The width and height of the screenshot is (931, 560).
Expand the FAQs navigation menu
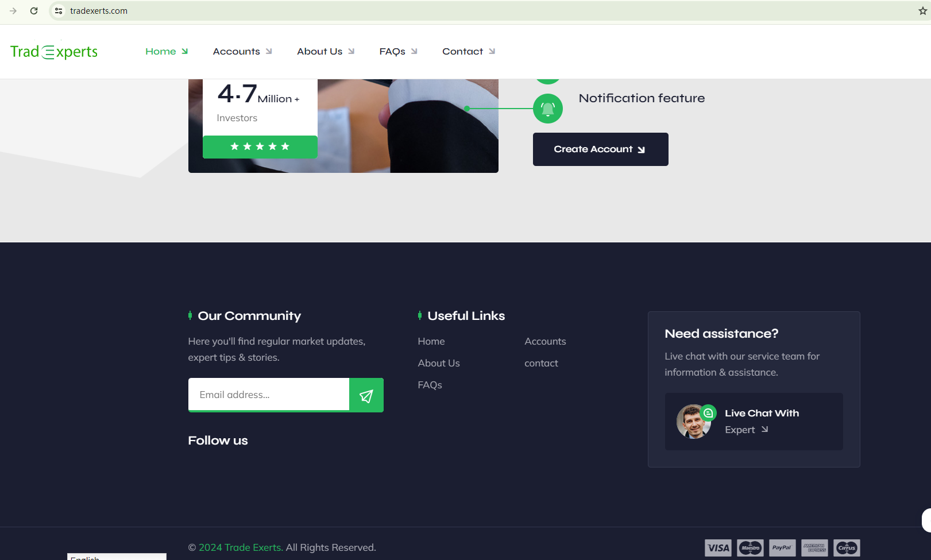tap(397, 52)
